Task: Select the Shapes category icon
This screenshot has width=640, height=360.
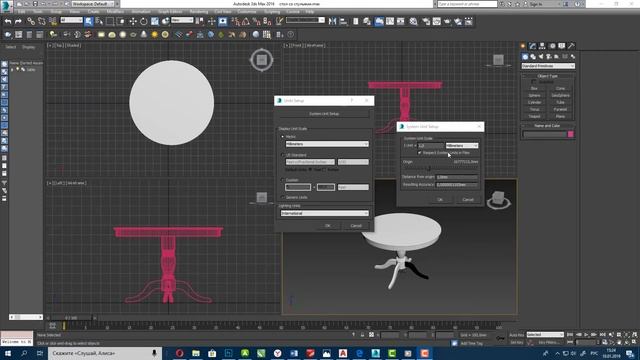Action: (533, 57)
